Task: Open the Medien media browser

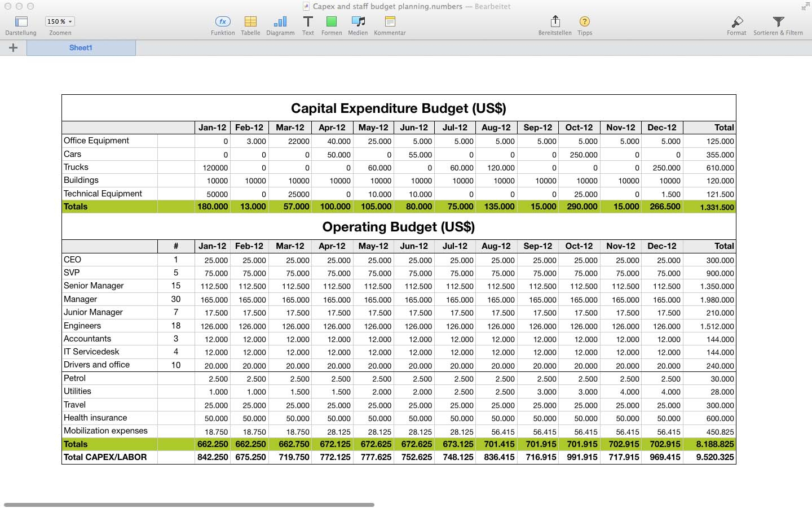Action: pyautogui.click(x=358, y=22)
